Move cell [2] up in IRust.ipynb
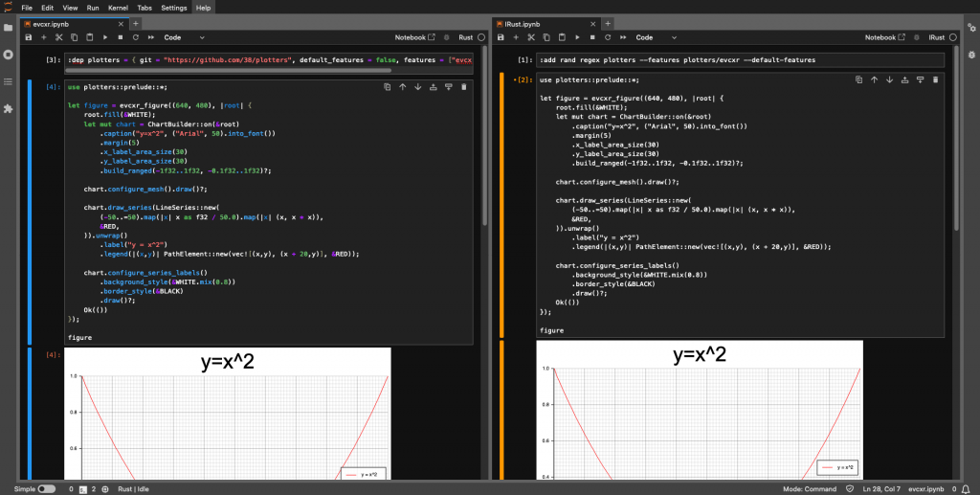Screen dimensions: 980x495 (x=875, y=79)
